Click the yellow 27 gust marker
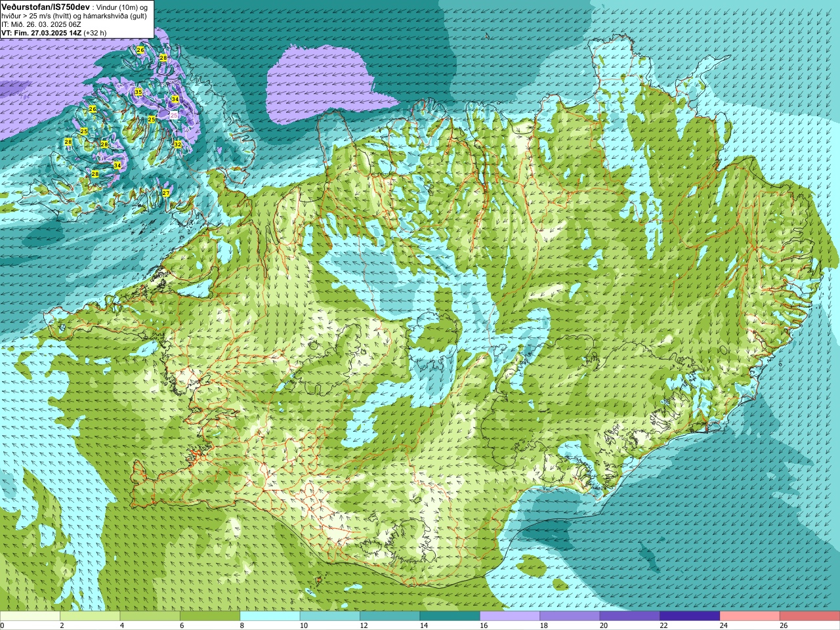 click(x=166, y=193)
